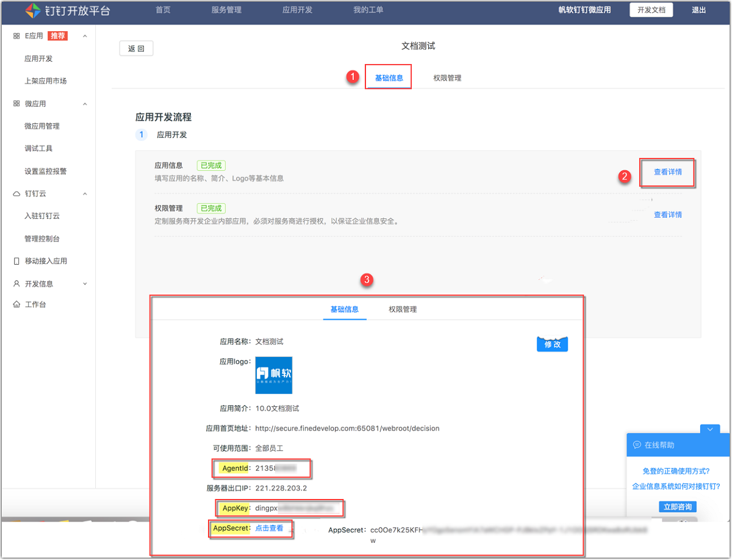Open 查看详情 for 应用信息 row
Image resolution: width=732 pixels, height=560 pixels.
coord(668,172)
